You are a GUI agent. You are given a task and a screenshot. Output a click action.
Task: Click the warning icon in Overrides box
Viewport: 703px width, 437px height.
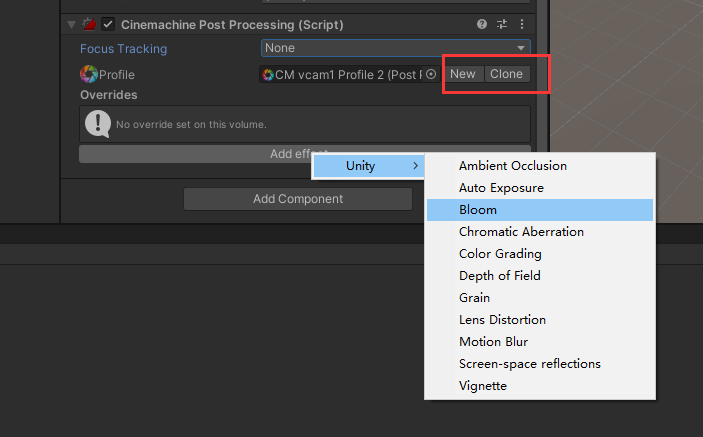[x=98, y=124]
